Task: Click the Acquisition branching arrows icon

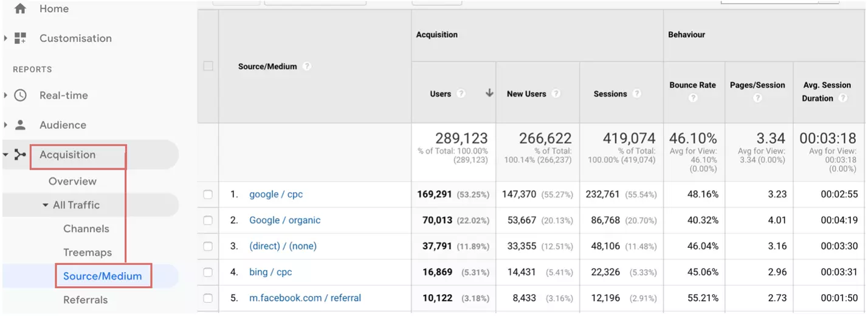Action: click(x=20, y=155)
